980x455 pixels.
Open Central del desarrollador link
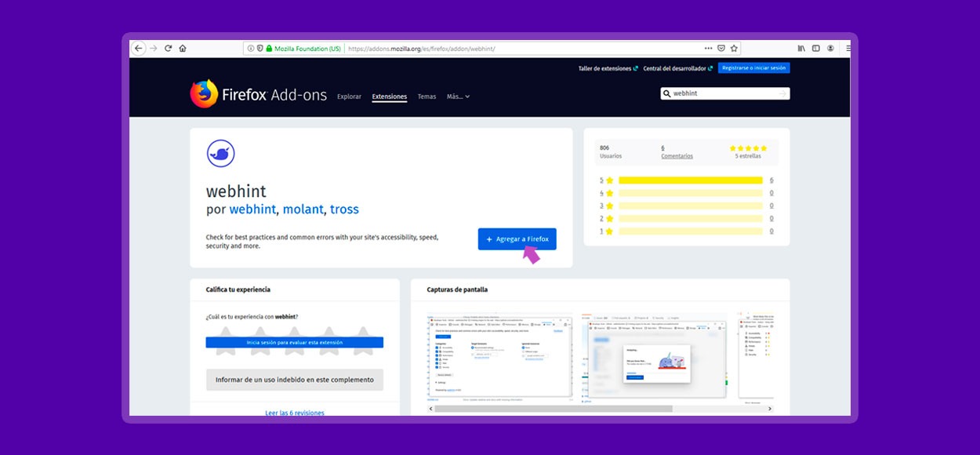pos(678,68)
